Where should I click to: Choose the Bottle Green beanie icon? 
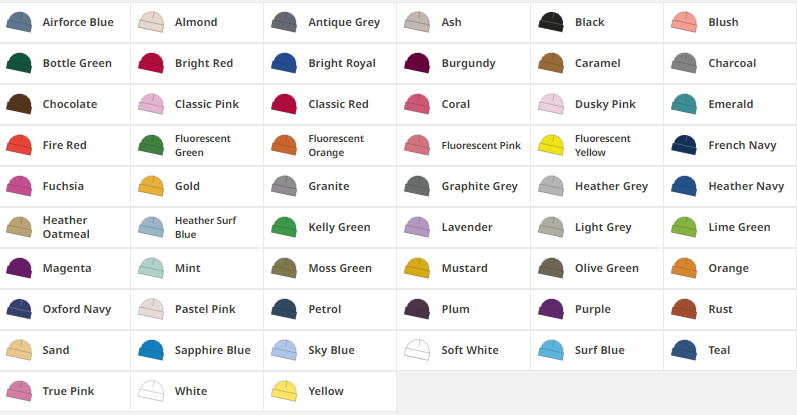click(x=19, y=64)
